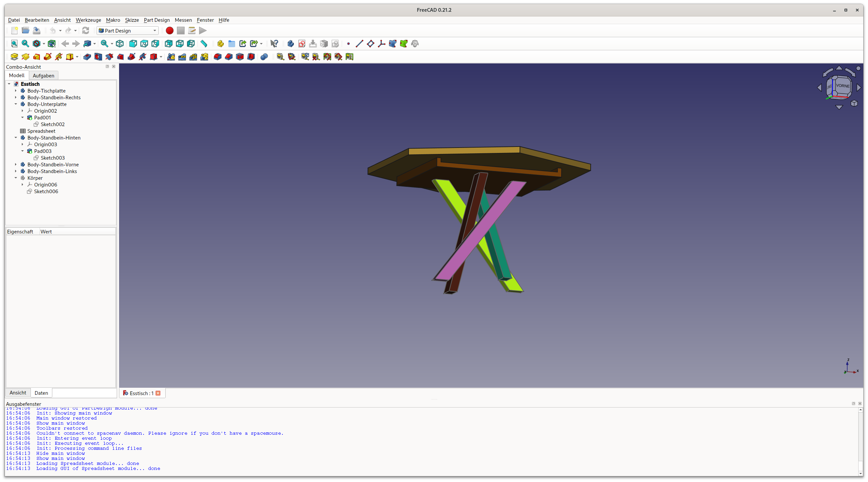Open the Skizze menu
The height and width of the screenshot is (482, 868).
coord(132,20)
